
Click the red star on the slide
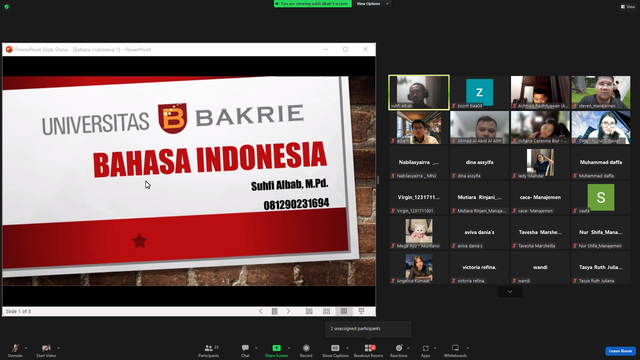coord(140,241)
